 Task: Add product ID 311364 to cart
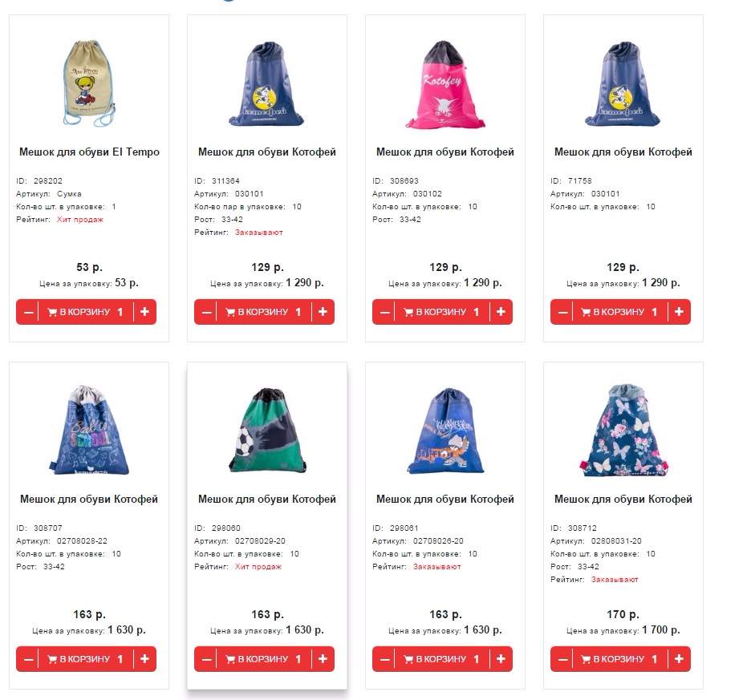point(263,312)
